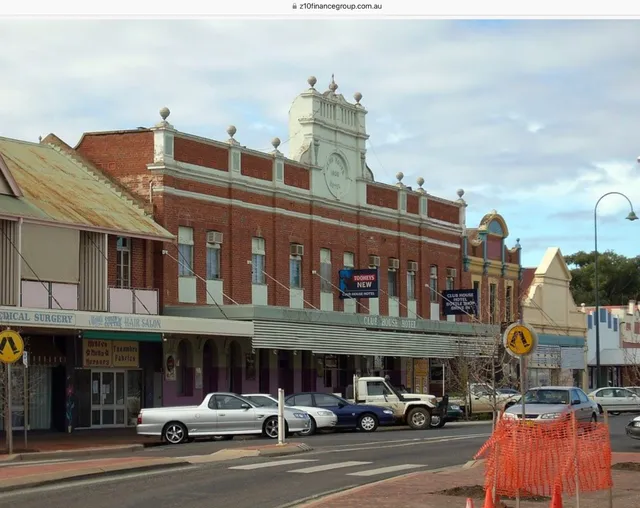Click the circular emblem on the building pediment
This screenshot has height=508, width=640.
point(335,175)
